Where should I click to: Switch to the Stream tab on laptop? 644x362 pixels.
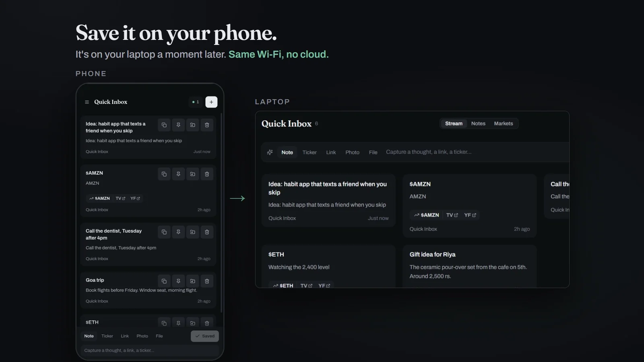pos(454,123)
